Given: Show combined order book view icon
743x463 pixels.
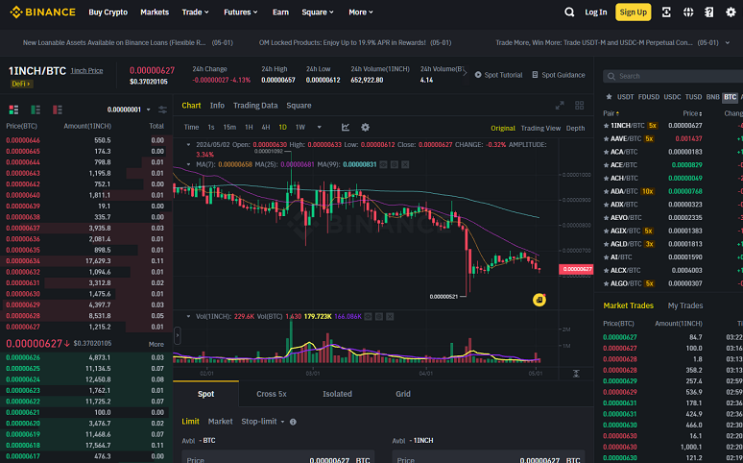Looking at the screenshot, I should (x=14, y=109).
